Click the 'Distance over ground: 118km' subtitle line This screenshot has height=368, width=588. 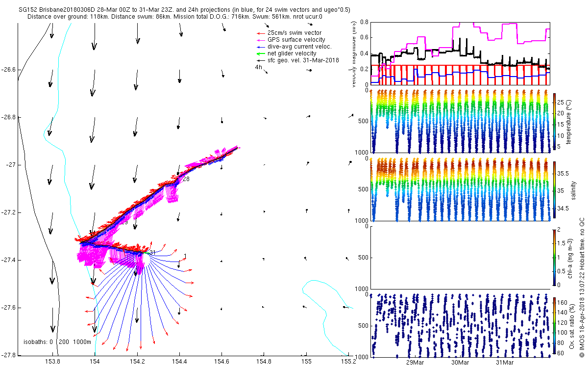[x=174, y=17]
